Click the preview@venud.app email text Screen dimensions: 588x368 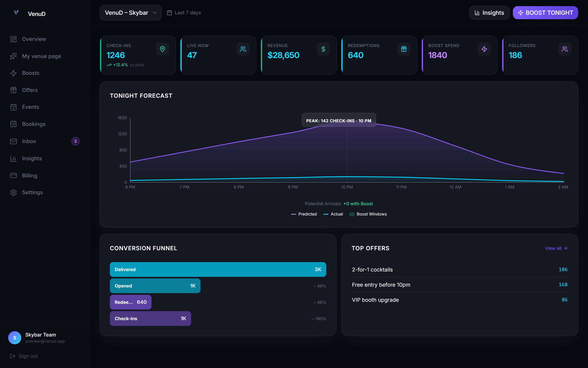click(x=45, y=341)
